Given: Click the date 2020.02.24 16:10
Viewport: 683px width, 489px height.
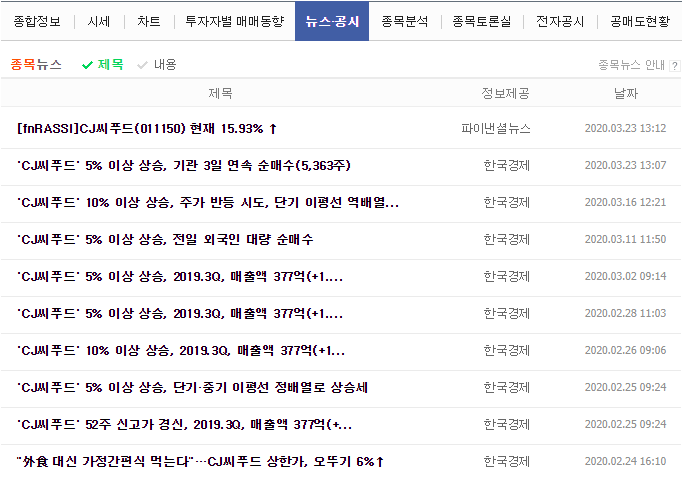Looking at the screenshot, I should pyautogui.click(x=625, y=462).
